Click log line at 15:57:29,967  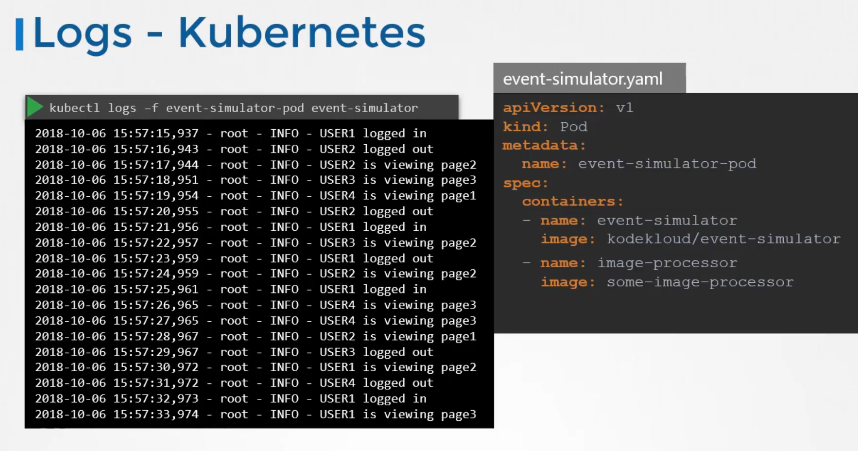click(234, 351)
